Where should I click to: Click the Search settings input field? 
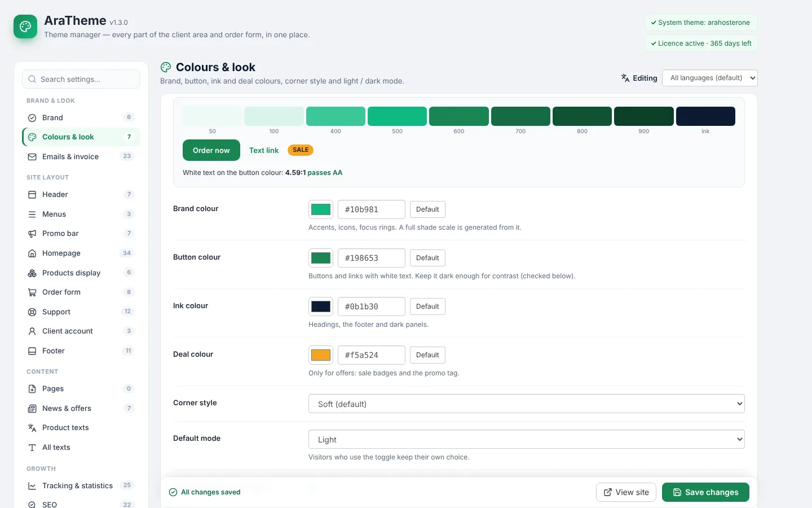(x=81, y=80)
